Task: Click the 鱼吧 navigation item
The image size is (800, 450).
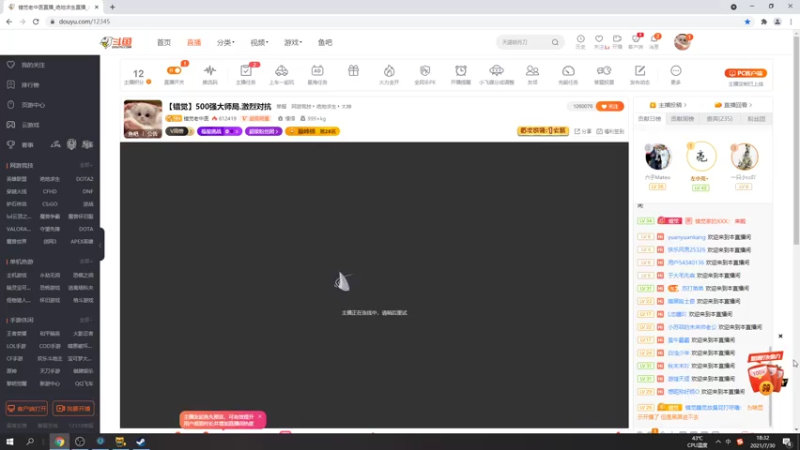Action: 325,42
